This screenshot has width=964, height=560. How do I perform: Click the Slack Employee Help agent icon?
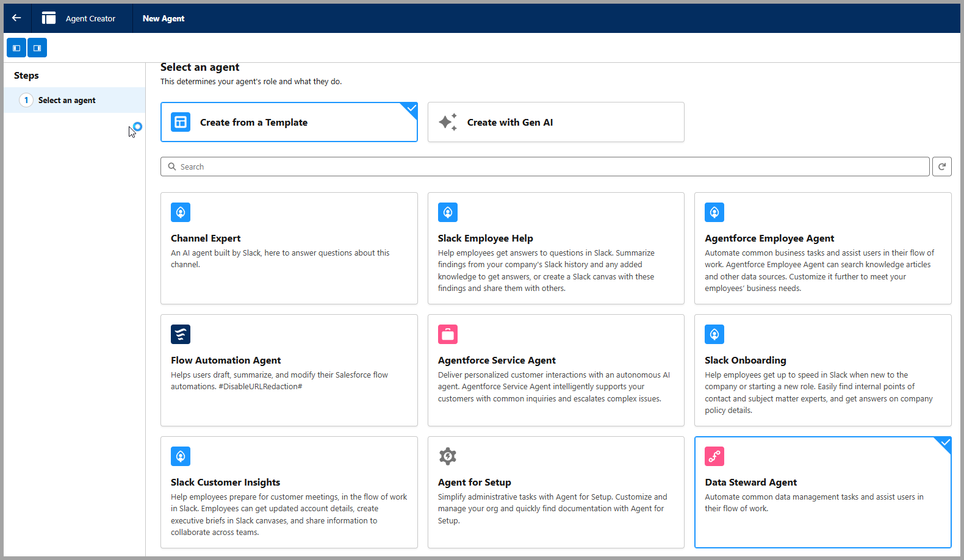pos(448,212)
